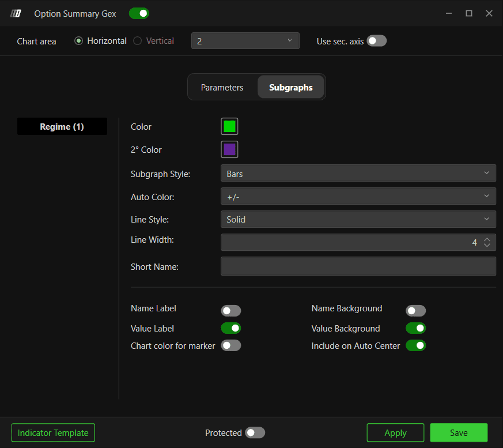The image size is (503, 448).
Task: Open the Indicator Template button
Action: click(53, 432)
